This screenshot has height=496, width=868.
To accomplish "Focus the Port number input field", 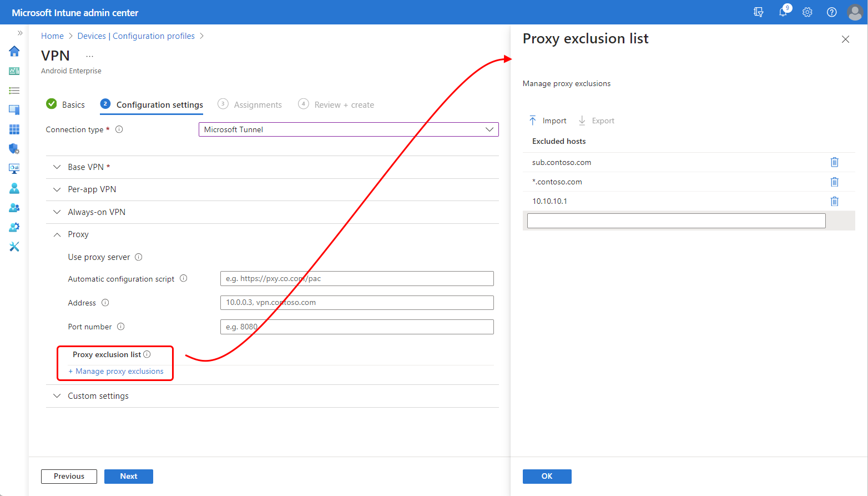I will [357, 327].
